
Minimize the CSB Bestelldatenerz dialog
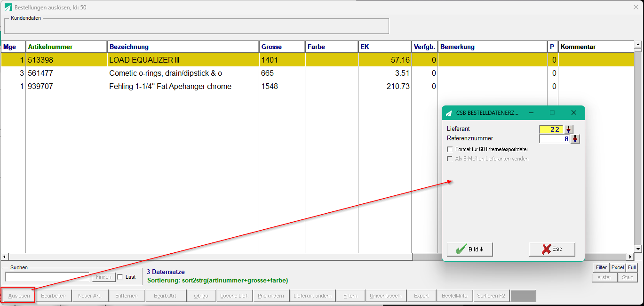[531, 113]
